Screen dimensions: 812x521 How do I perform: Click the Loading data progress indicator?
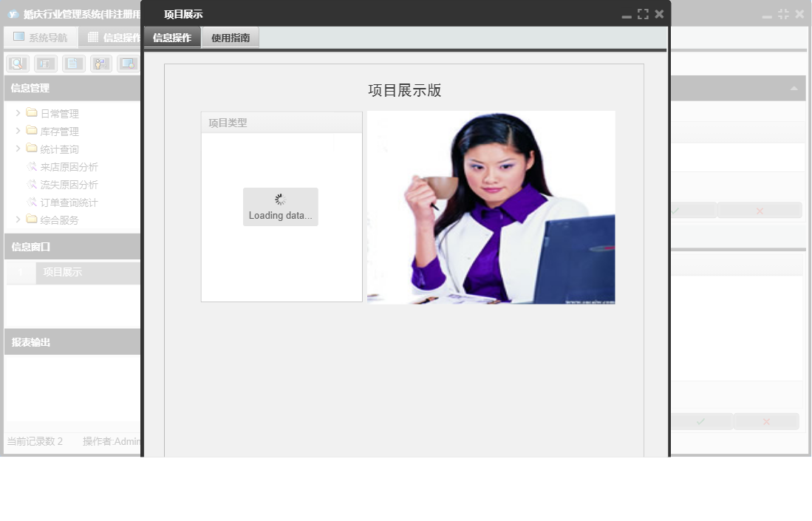[281, 206]
